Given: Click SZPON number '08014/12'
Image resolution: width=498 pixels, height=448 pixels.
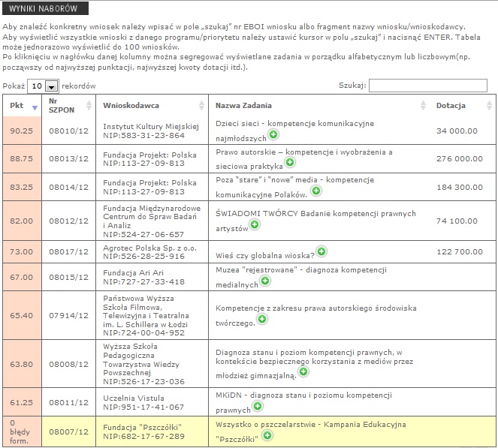Looking at the screenshot, I should point(68,187).
